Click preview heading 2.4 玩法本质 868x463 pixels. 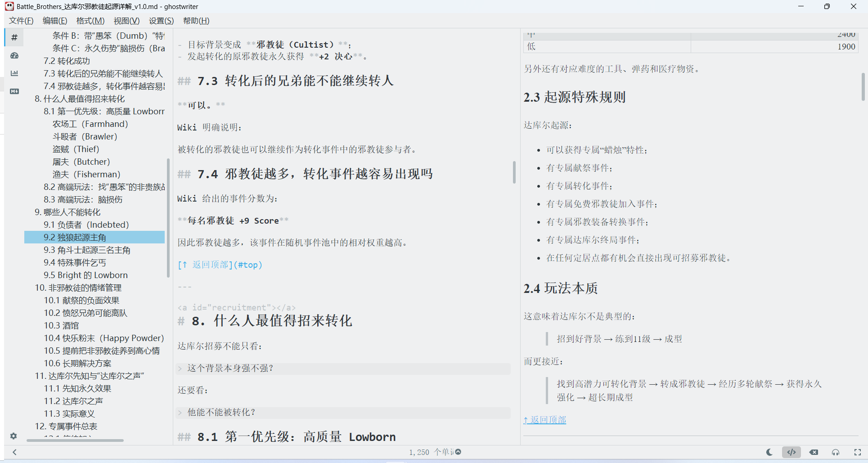[561, 288]
